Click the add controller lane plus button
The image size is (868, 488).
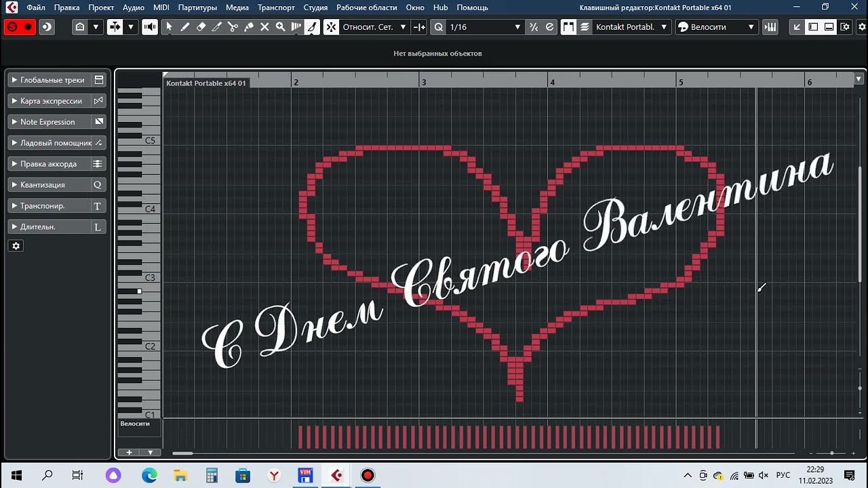pyautogui.click(x=129, y=452)
